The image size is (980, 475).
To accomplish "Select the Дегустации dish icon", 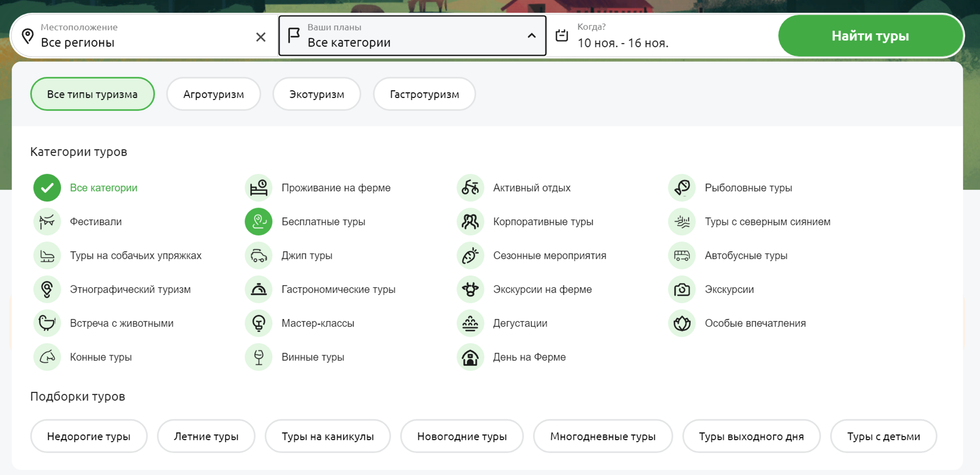I will pos(470,323).
